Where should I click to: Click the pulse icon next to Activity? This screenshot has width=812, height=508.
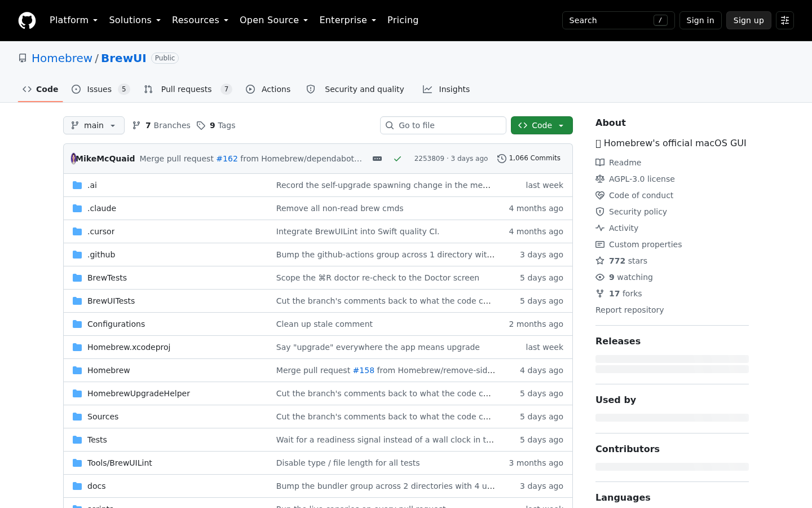coord(600,228)
